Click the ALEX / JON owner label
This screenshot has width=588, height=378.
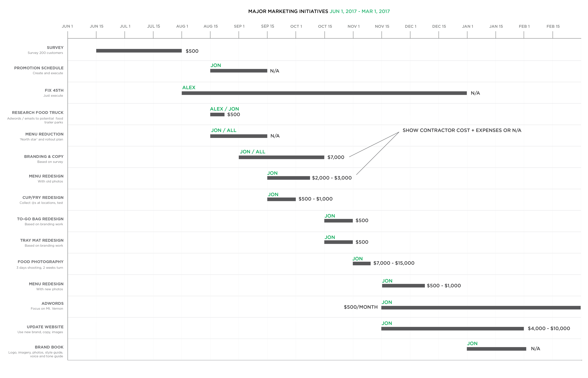coord(224,109)
